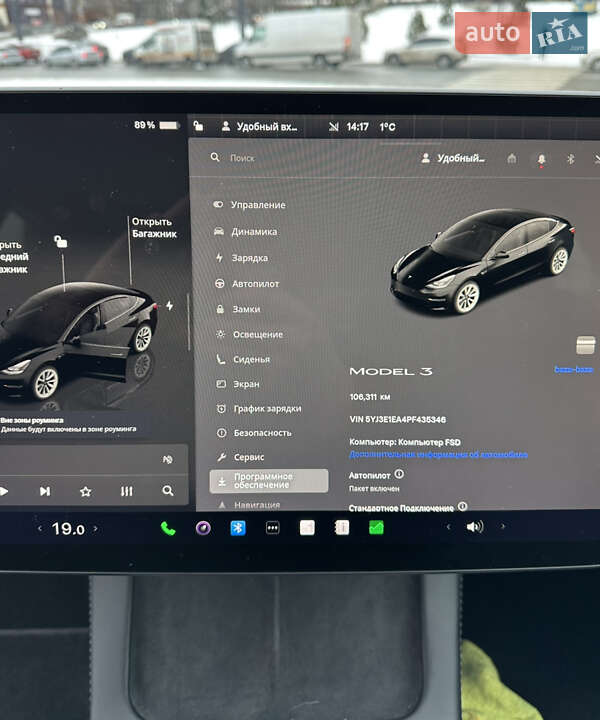The height and width of the screenshot is (720, 600).
Task: Lower cabin temperature from 19.0
Action: 40,529
